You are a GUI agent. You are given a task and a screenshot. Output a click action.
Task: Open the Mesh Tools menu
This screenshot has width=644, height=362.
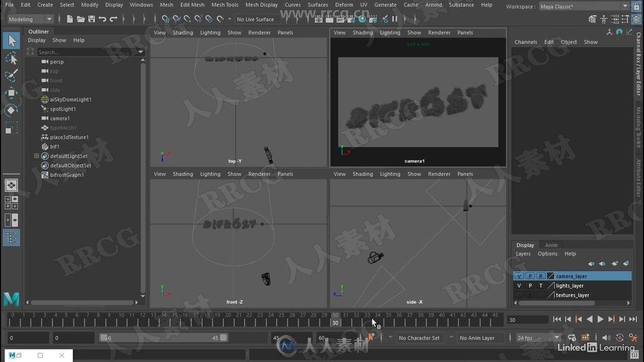click(x=225, y=5)
